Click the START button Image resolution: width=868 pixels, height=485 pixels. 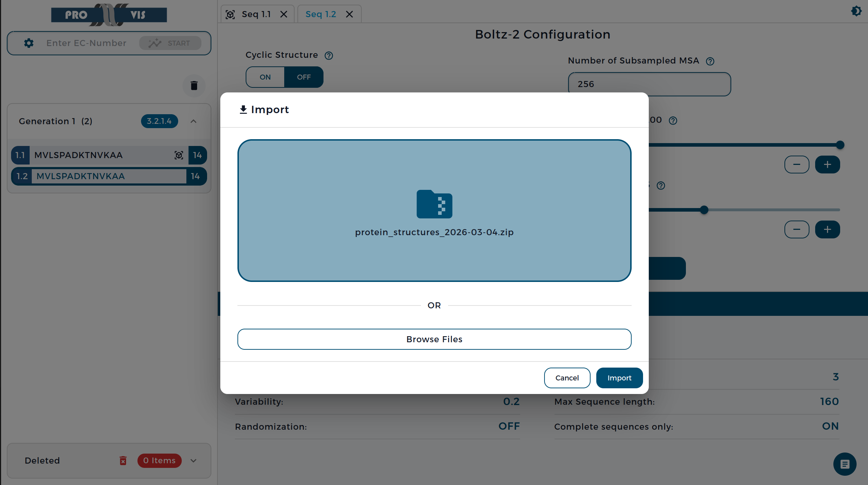(x=170, y=43)
